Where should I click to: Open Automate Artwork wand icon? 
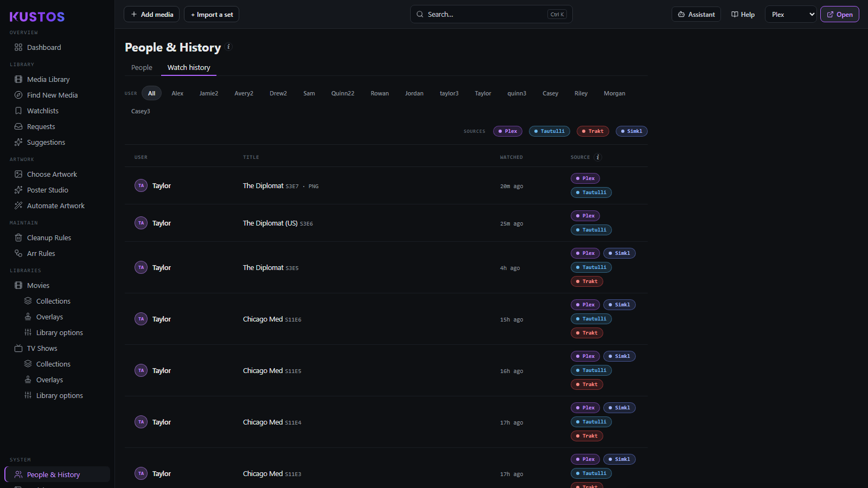(18, 206)
